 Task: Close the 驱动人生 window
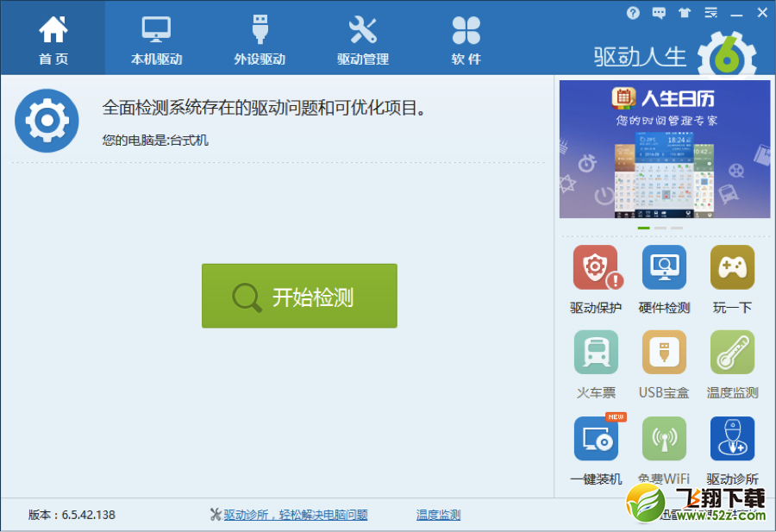tap(762, 13)
